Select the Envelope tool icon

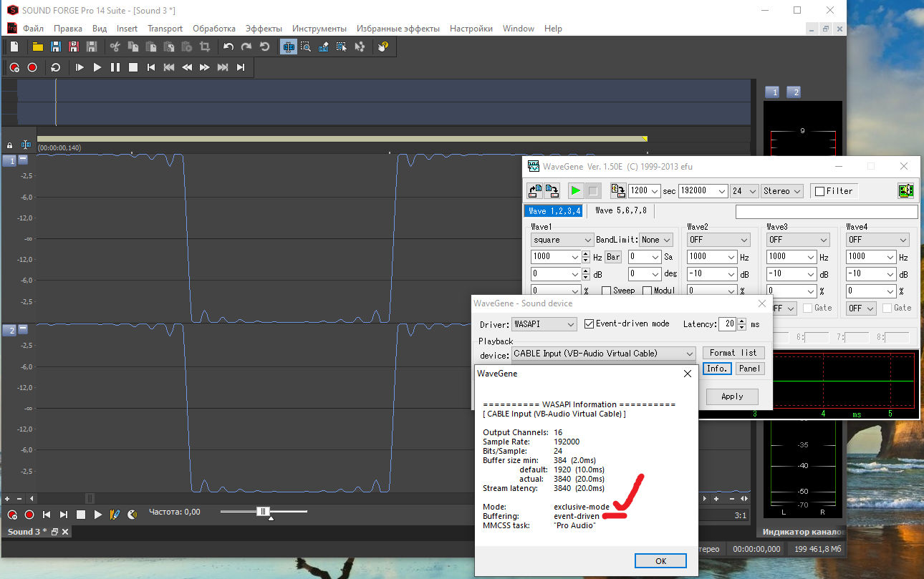[x=360, y=47]
